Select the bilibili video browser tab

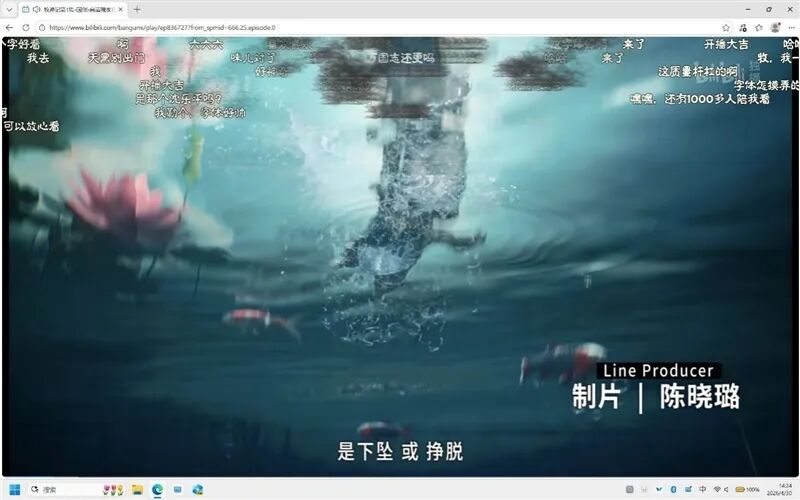click(72, 9)
